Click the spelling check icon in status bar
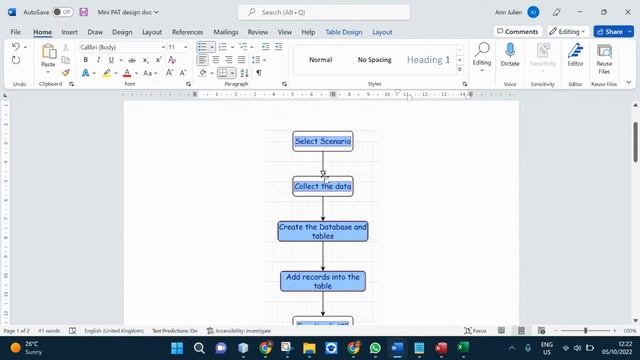This screenshot has width=640, height=360. pos(72,331)
